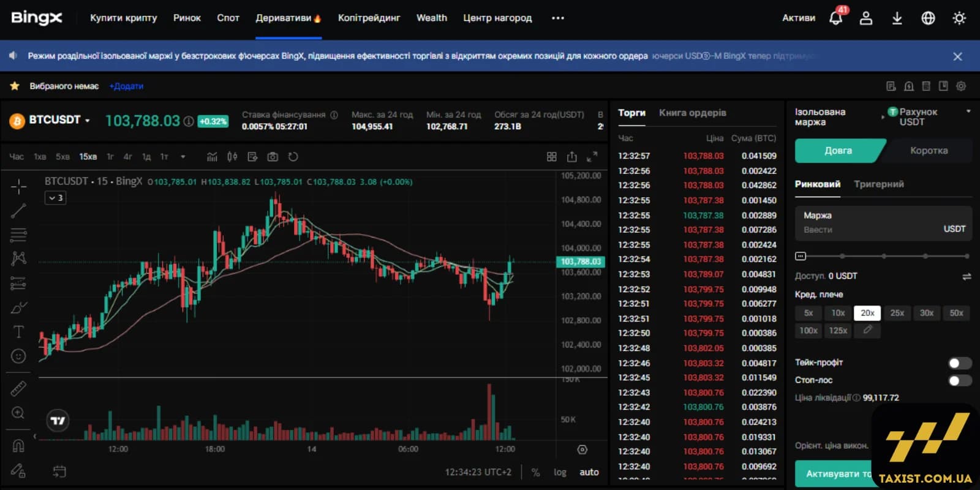Screen dimensions: 980x490
Task: Open the notifications bell
Action: click(835, 18)
